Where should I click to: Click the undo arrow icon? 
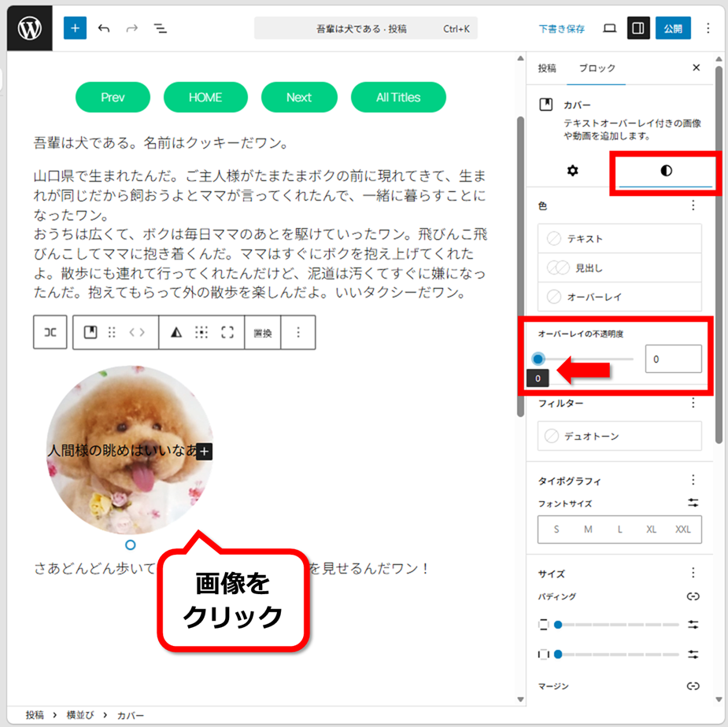104,28
